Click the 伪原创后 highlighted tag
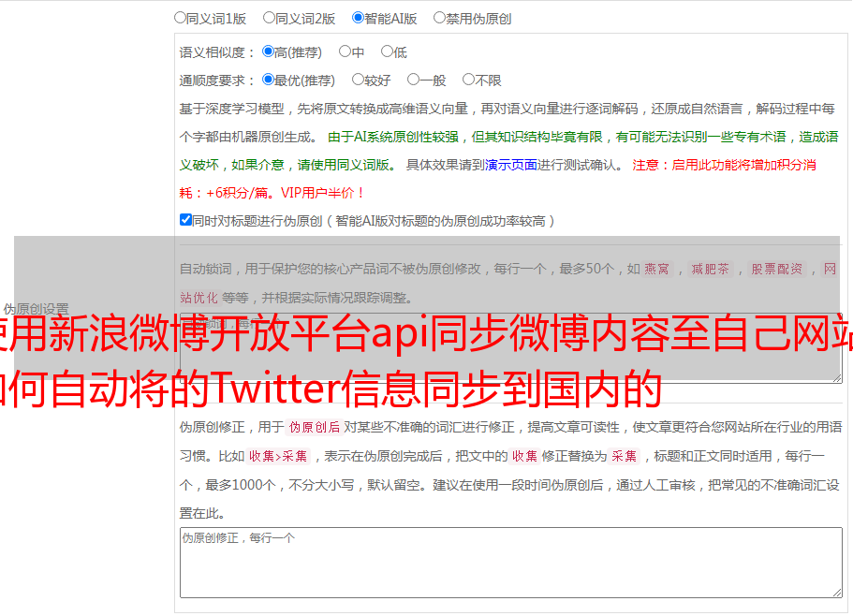The image size is (853, 616). coord(315,427)
